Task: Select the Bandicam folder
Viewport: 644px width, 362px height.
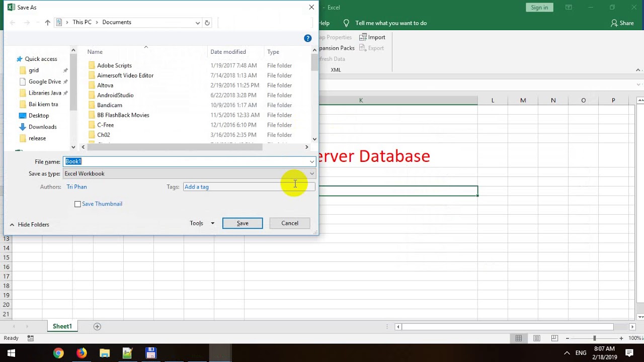Action: click(x=110, y=105)
